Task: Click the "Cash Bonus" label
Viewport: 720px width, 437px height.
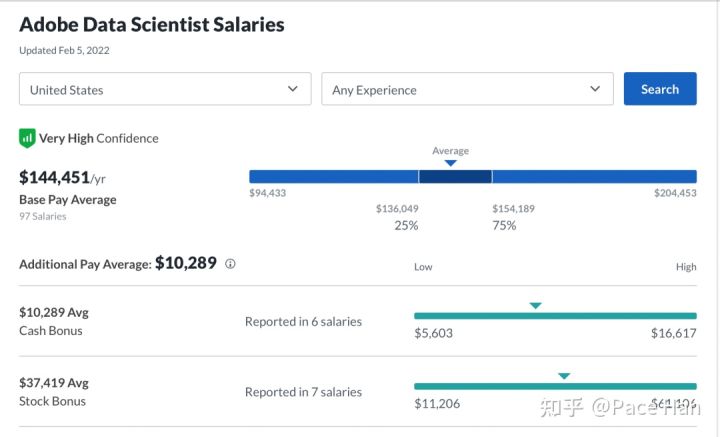Action: coord(51,331)
